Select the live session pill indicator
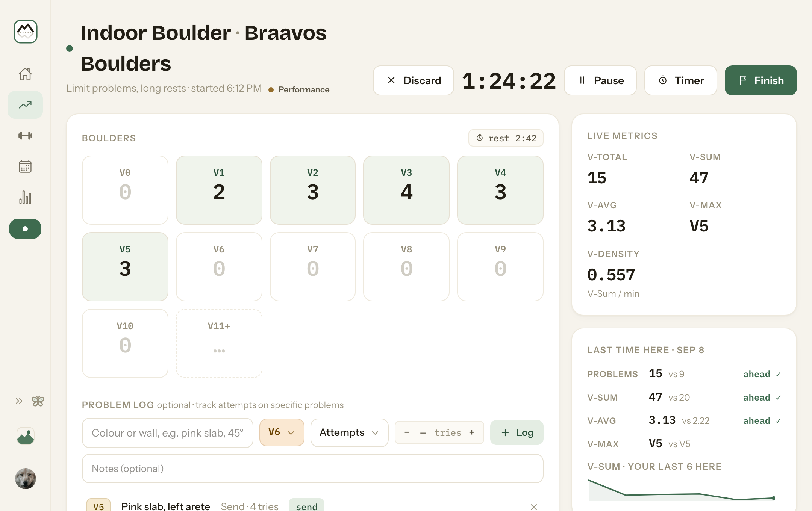812x511 pixels. [x=25, y=229]
